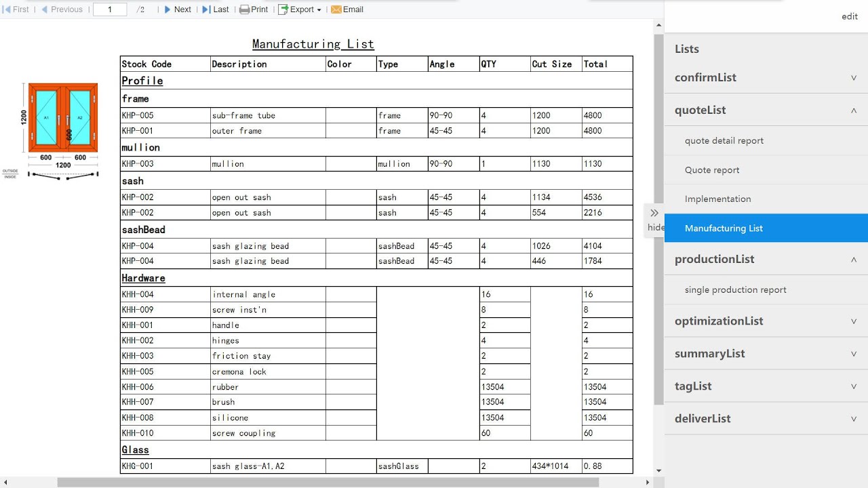
Task: Click the 'Glass' section heading
Action: (135, 449)
